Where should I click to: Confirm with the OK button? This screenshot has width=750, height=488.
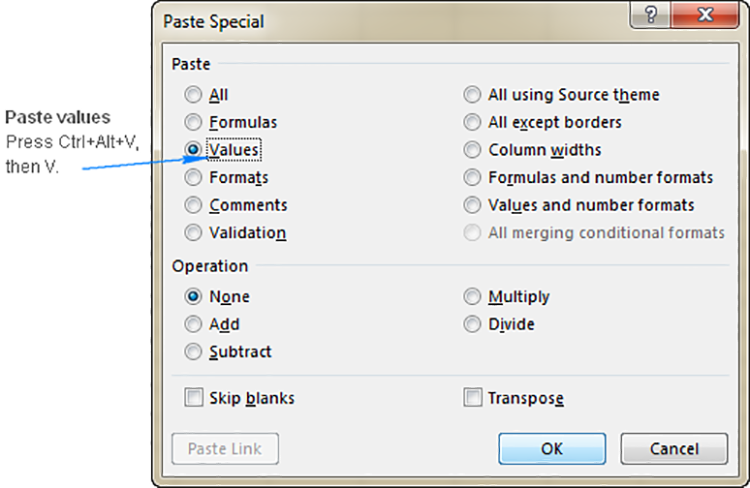(x=552, y=449)
